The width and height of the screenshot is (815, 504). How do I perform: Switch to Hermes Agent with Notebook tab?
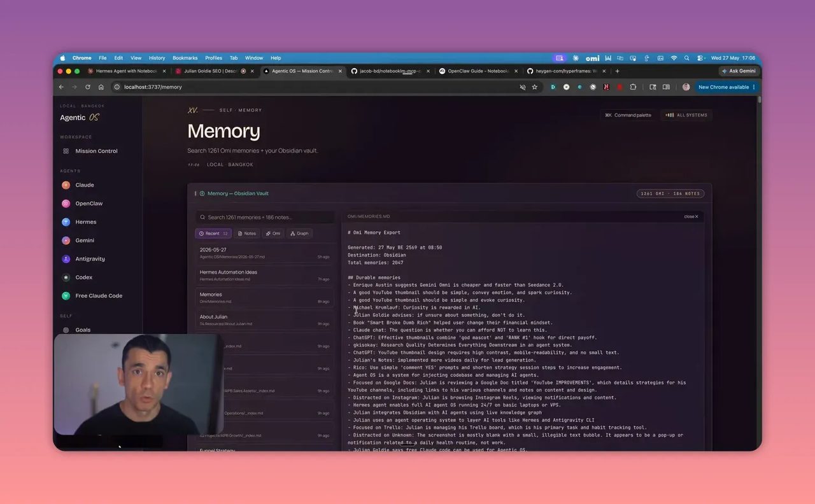126,71
